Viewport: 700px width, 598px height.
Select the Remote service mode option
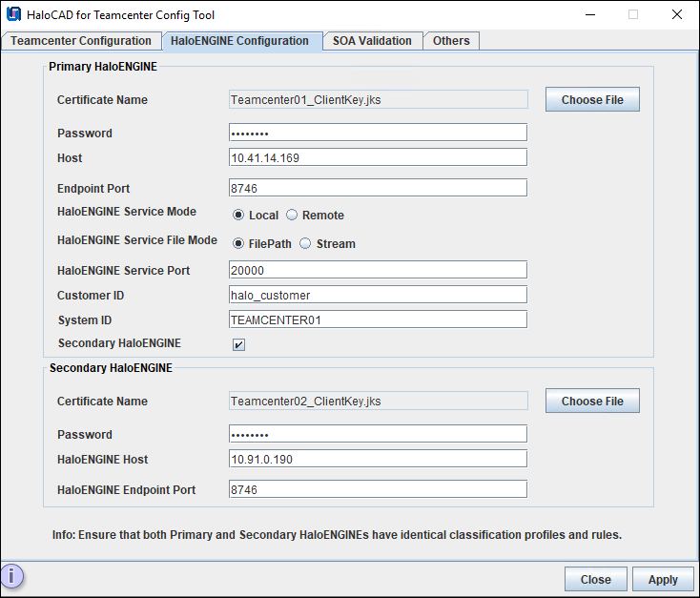click(x=292, y=216)
